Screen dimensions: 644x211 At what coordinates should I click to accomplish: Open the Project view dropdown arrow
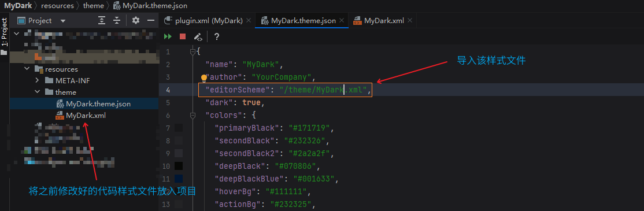tap(63, 21)
